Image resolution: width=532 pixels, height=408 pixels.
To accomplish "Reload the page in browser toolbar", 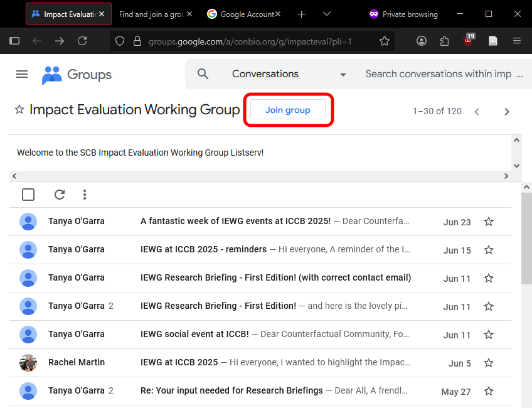I will 82,41.
